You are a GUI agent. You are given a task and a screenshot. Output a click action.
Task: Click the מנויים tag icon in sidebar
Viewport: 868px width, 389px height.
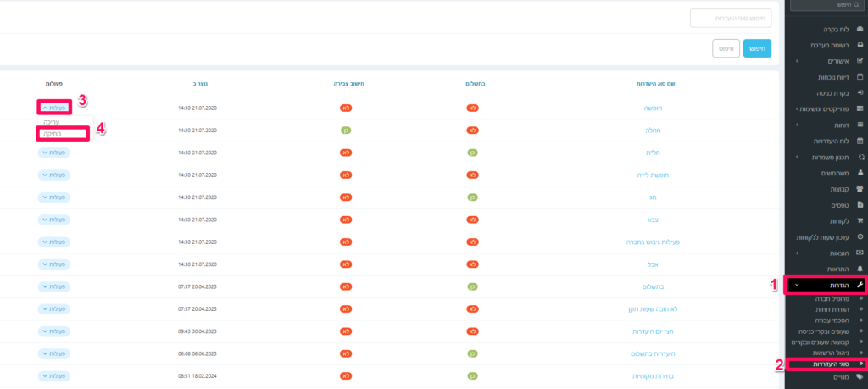tap(860, 376)
